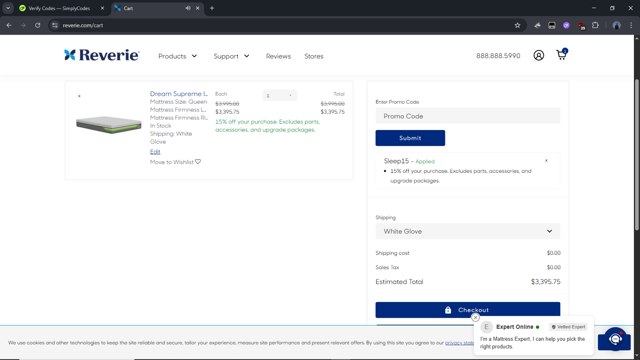Image resolution: width=640 pixels, height=360 pixels.
Task: Open the Chrome three-dot menu
Action: tap(631, 25)
